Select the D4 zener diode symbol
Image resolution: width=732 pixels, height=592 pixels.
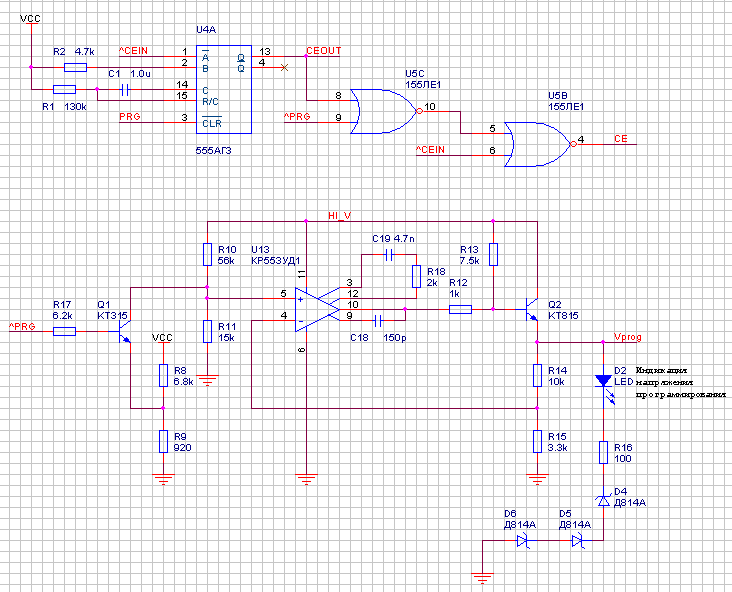point(603,500)
